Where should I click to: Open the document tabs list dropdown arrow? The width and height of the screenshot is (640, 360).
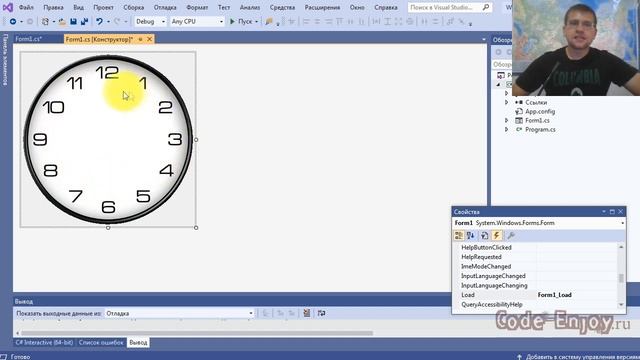[x=484, y=40]
